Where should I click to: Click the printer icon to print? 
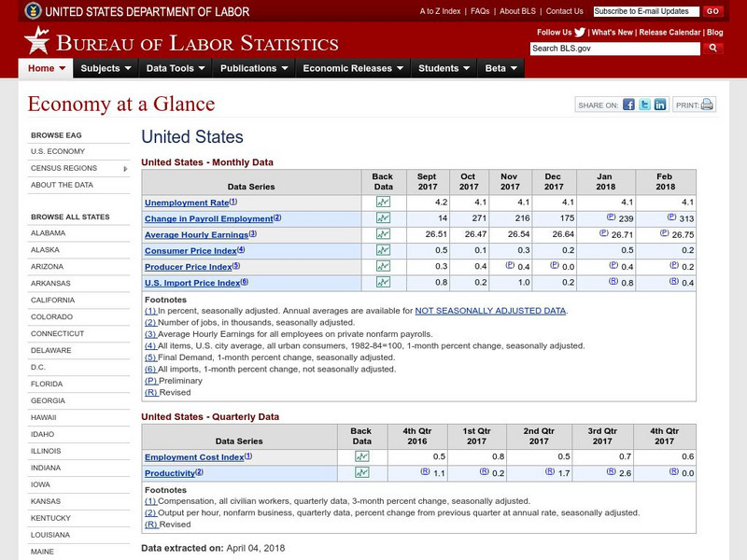point(707,105)
